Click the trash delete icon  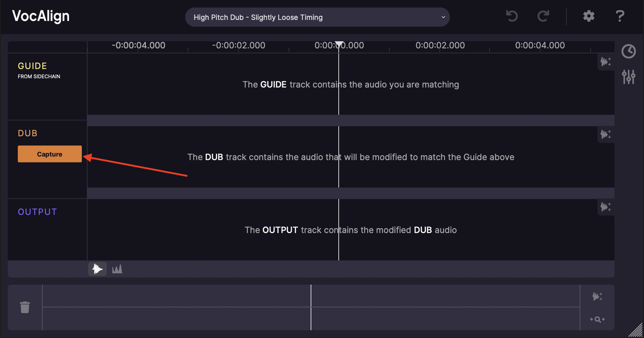point(25,307)
